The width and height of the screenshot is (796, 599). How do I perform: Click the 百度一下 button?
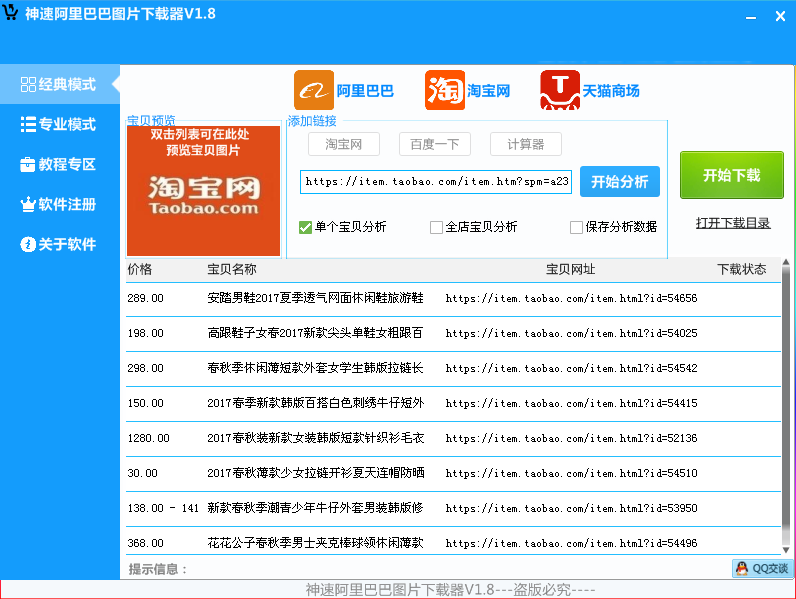pyautogui.click(x=435, y=144)
